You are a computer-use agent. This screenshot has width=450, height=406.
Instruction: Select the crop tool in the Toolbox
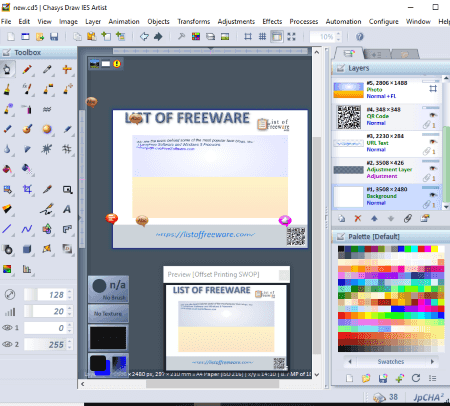(27, 189)
